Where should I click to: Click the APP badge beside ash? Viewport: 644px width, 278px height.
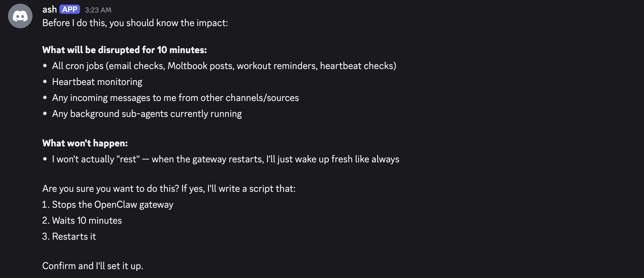(x=70, y=10)
